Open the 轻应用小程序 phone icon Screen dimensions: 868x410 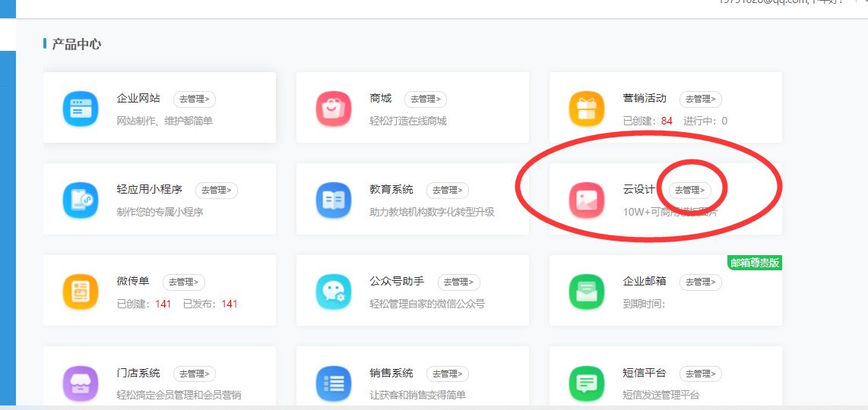pos(81,200)
